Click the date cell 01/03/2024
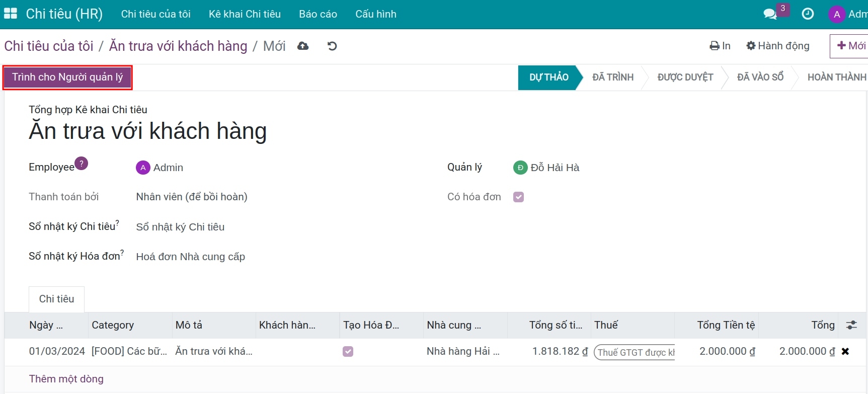The width and height of the screenshot is (868, 394). pyautogui.click(x=57, y=351)
